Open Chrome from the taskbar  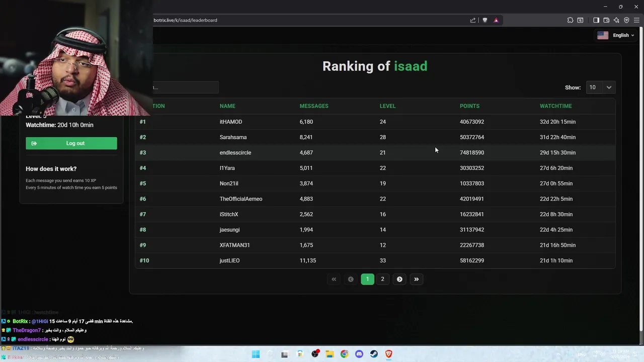click(344, 354)
